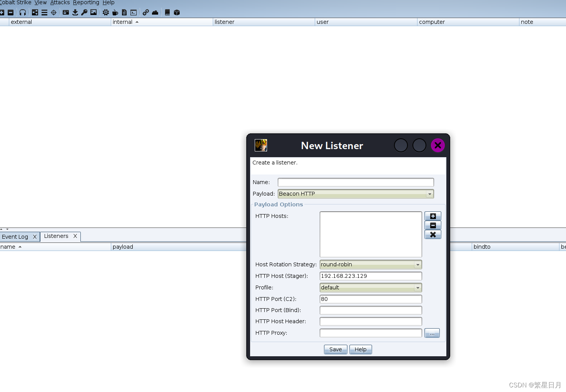Click the panel collapse arrows above Event Log
566x392 pixels.
(x=4, y=229)
